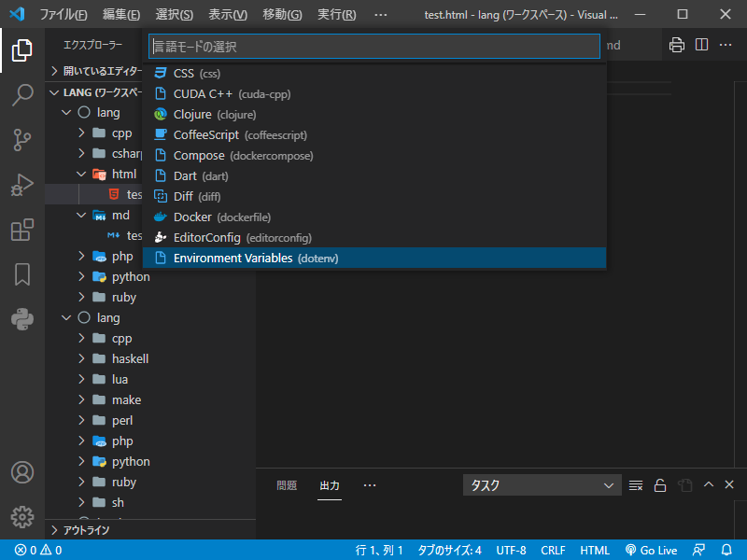Start Go Live server from status bar
The image size is (747, 560).
point(651,550)
